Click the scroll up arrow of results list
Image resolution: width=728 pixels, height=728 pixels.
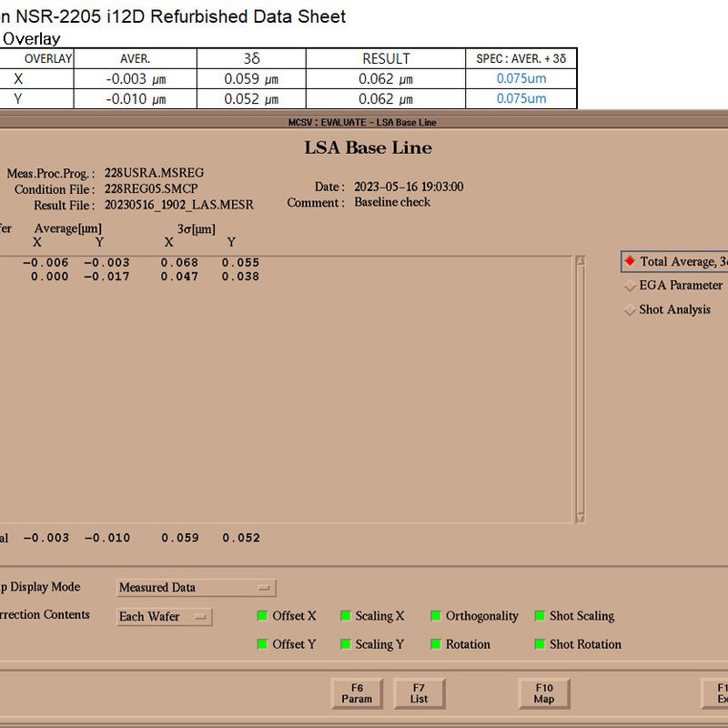580,261
